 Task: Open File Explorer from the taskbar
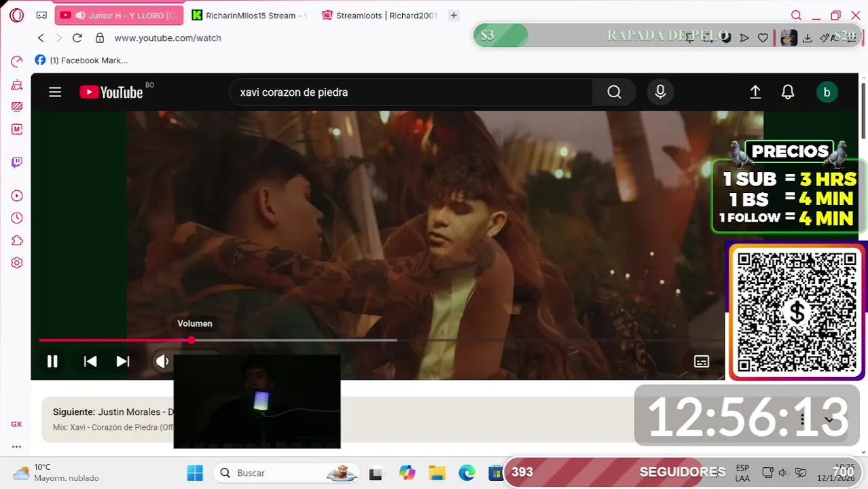pyautogui.click(x=437, y=473)
